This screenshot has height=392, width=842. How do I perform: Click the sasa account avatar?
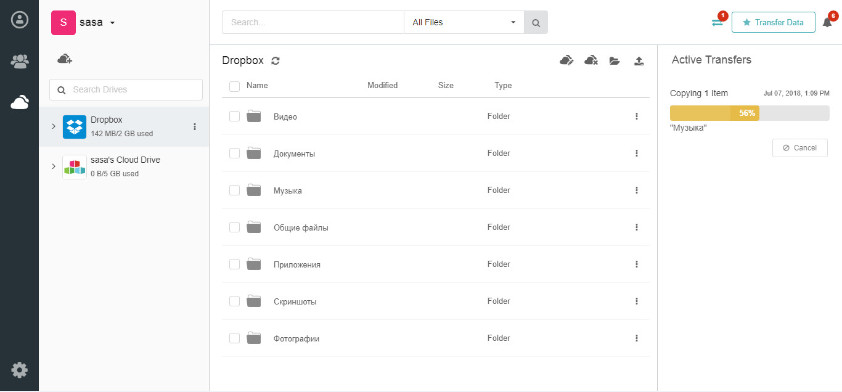[x=63, y=23]
